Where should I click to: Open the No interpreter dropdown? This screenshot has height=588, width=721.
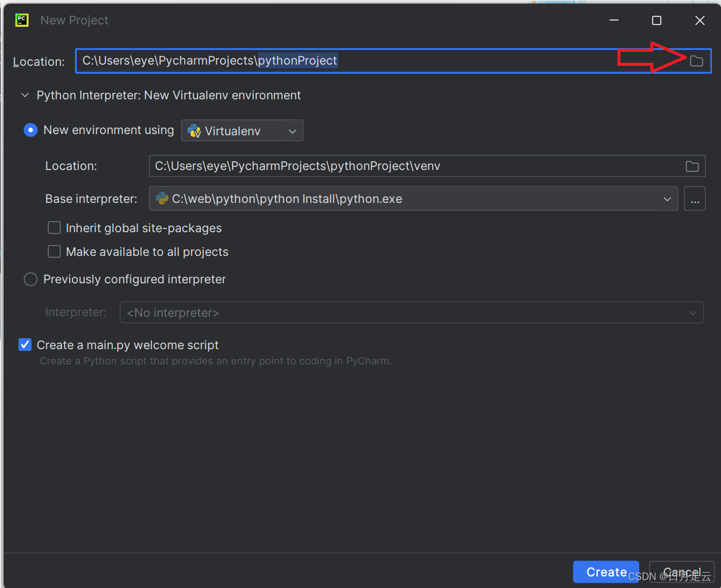(411, 313)
